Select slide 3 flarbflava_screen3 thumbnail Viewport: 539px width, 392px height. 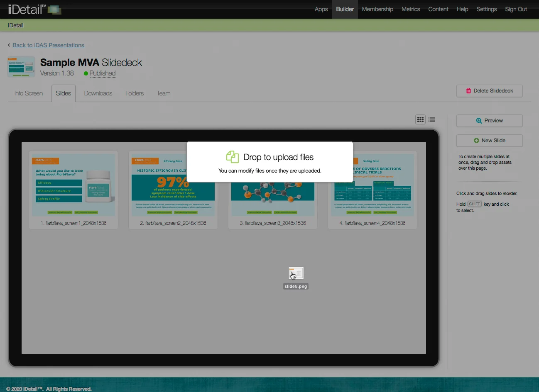point(273,199)
